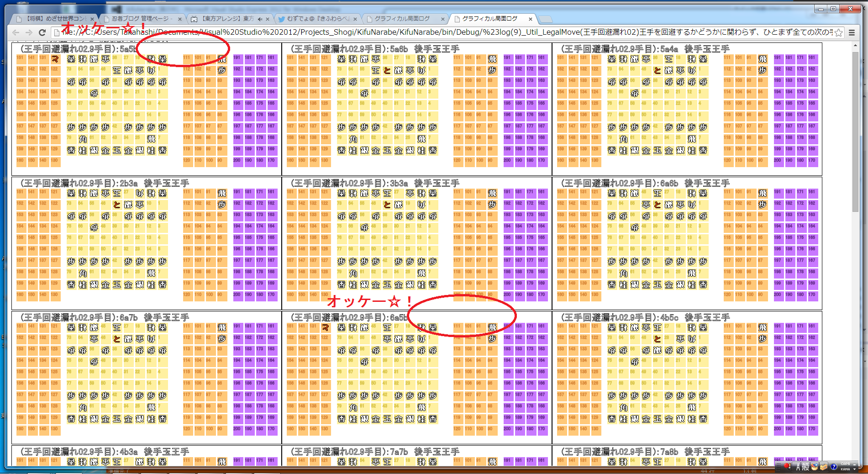This screenshot has width=868, height=474.
Task: Click the board heading ending in 3b3a
Action: point(375,183)
